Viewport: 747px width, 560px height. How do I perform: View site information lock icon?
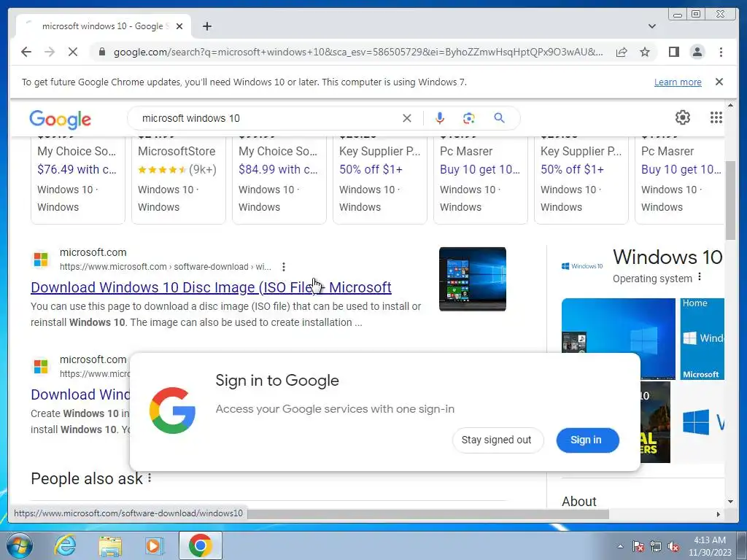[102, 52]
